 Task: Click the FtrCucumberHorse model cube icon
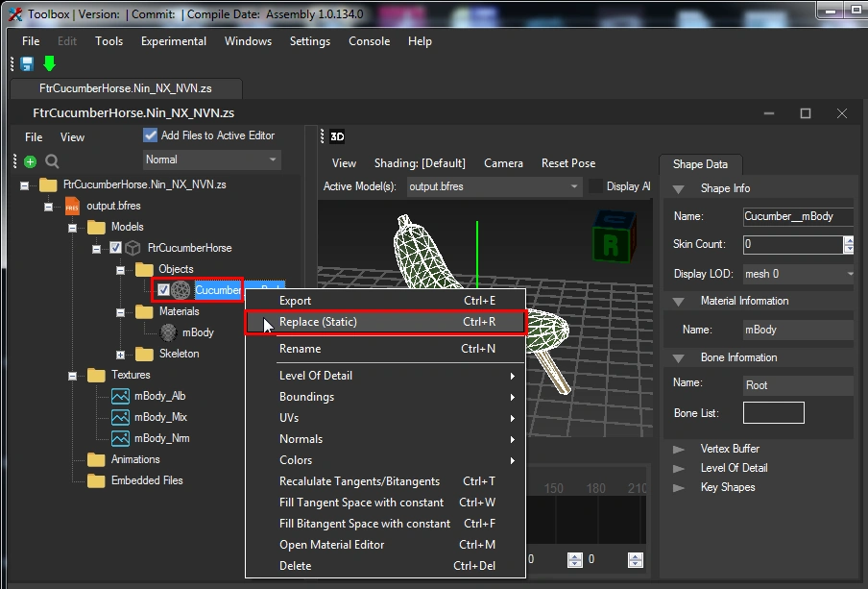(133, 248)
